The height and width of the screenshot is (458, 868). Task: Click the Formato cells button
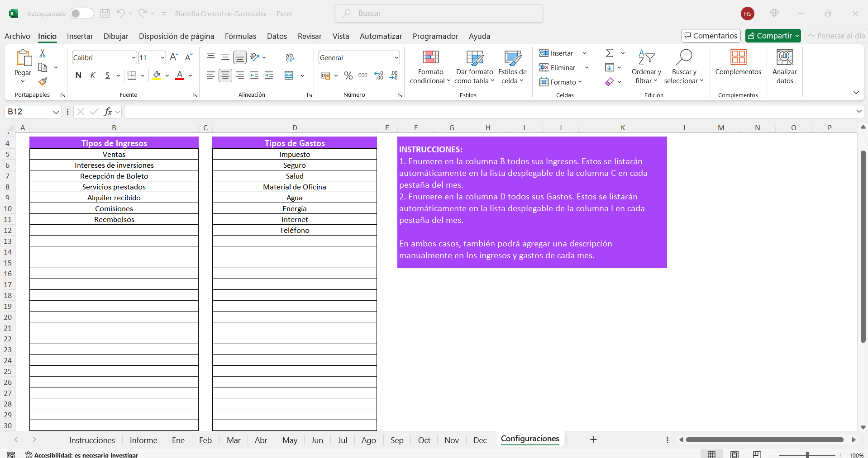tap(560, 82)
